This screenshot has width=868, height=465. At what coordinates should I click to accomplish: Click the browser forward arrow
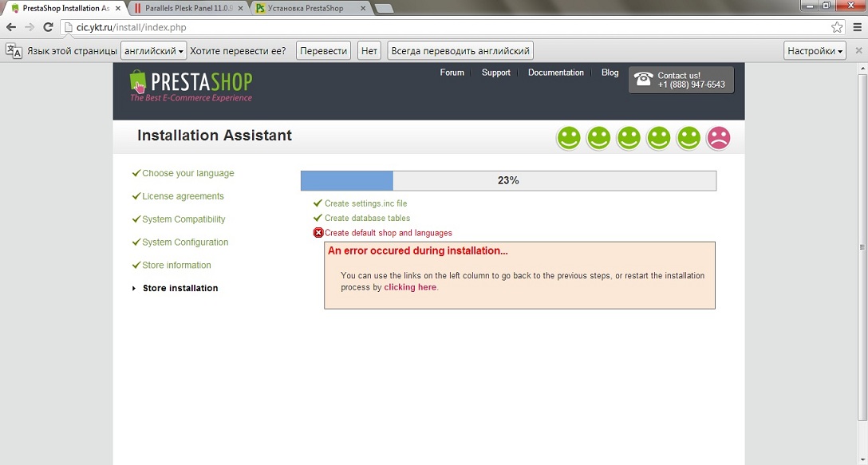(30, 27)
